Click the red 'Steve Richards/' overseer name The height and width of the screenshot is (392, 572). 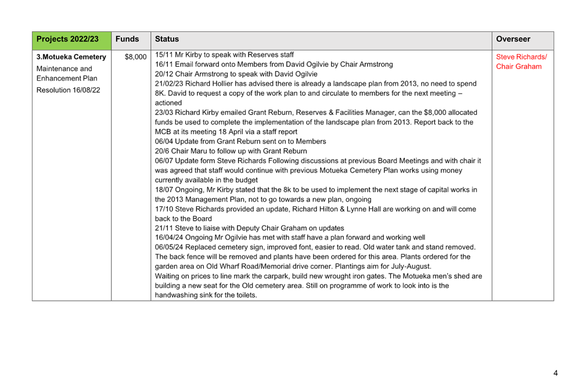tap(521, 57)
